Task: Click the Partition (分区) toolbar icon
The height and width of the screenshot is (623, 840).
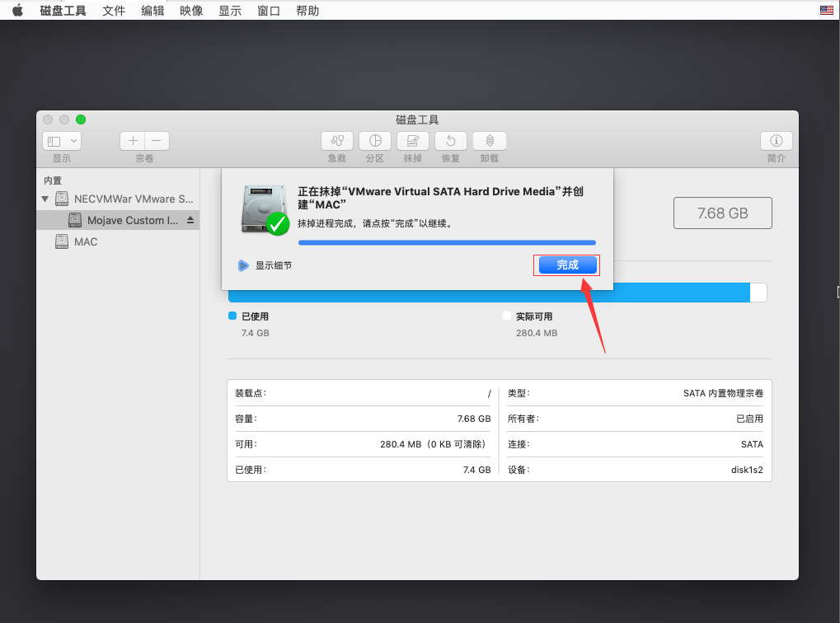Action: pos(375,141)
